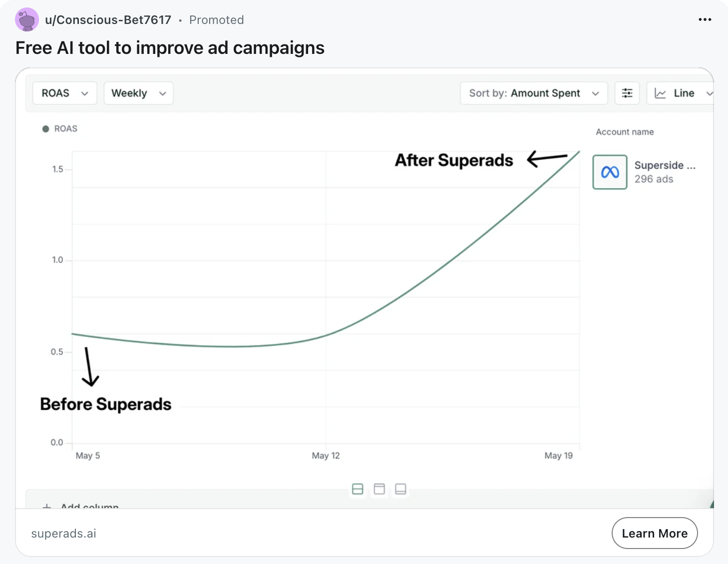
Task: Click the Reddit avatar of the advertiser
Action: click(26, 19)
